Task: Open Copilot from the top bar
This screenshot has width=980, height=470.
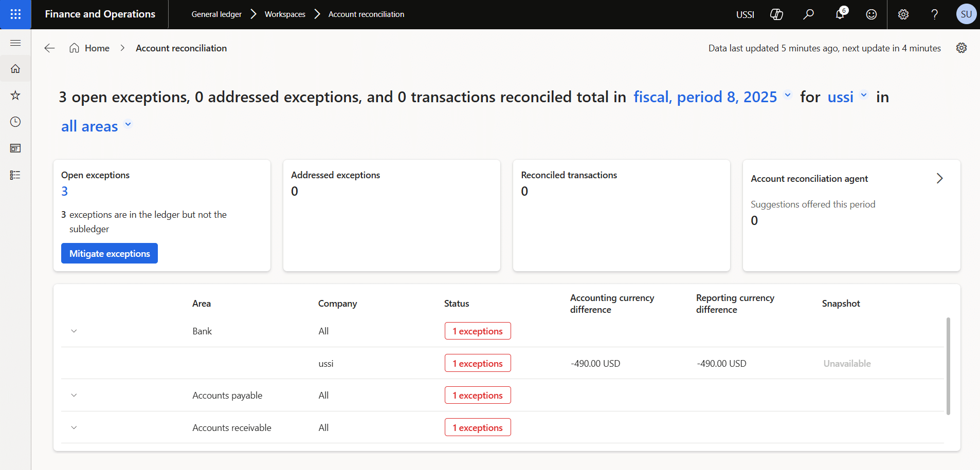Action: (776, 14)
